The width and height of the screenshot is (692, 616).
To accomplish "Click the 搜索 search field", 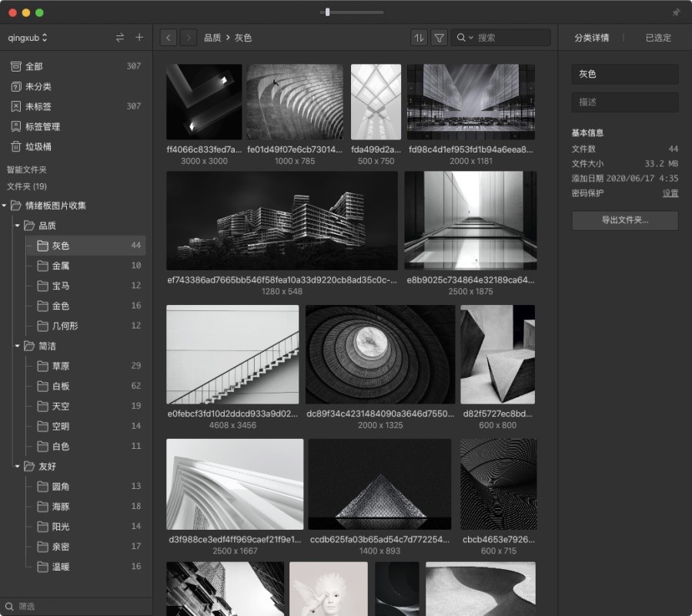I will coord(511,37).
